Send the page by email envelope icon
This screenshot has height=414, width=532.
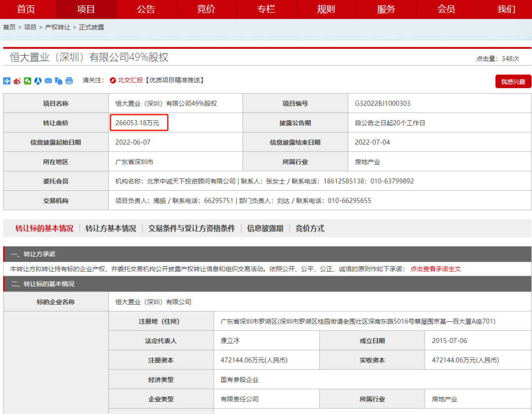[x=48, y=81]
